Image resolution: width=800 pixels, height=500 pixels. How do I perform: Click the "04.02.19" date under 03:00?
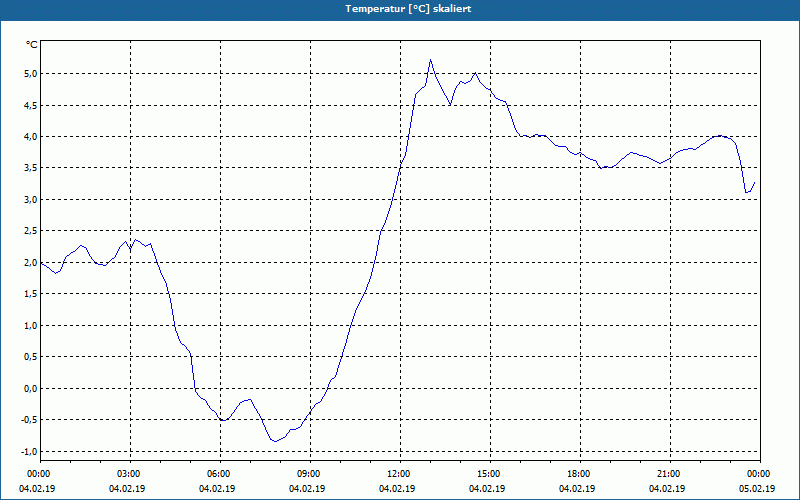127,489
